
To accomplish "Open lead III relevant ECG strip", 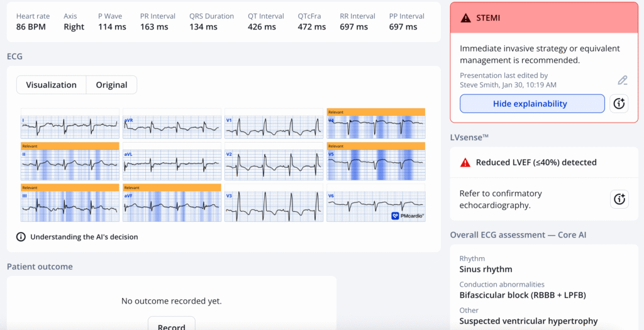I will 70,206.
